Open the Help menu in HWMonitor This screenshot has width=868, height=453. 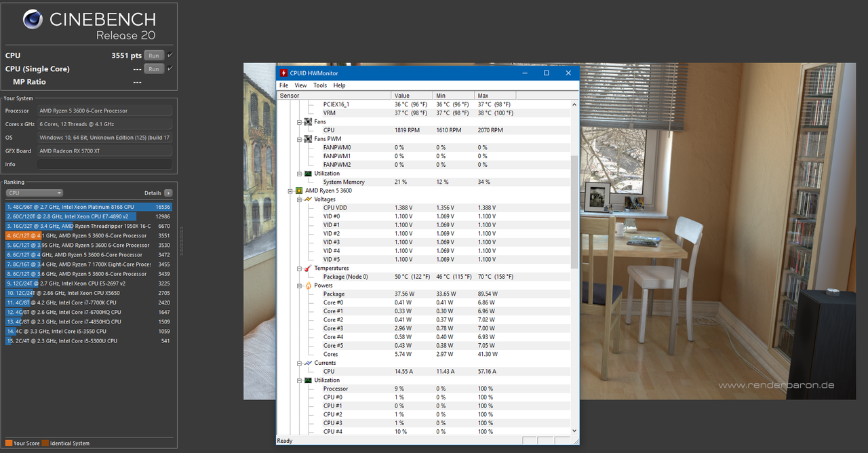pyautogui.click(x=339, y=85)
